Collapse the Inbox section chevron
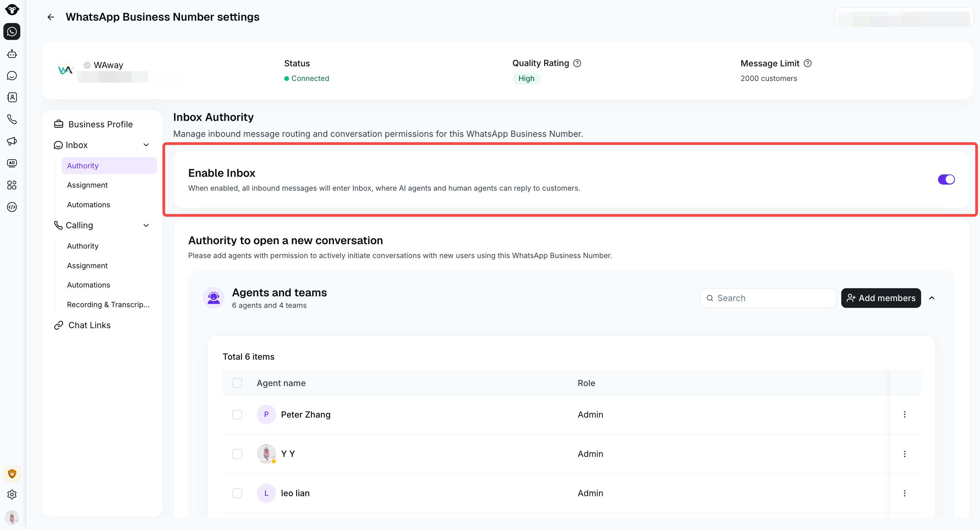Viewport: 980px width, 529px height. [146, 145]
